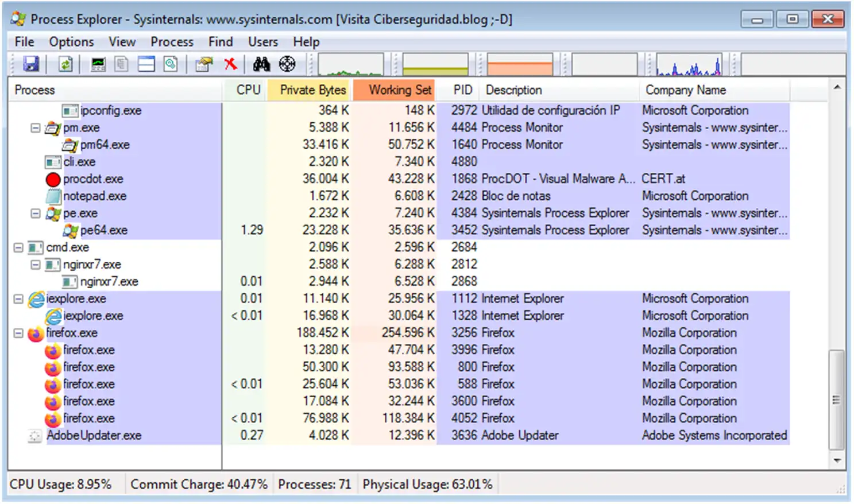Open process Properties toolbar icon
Screen dimensions: 854x504
pos(204,64)
